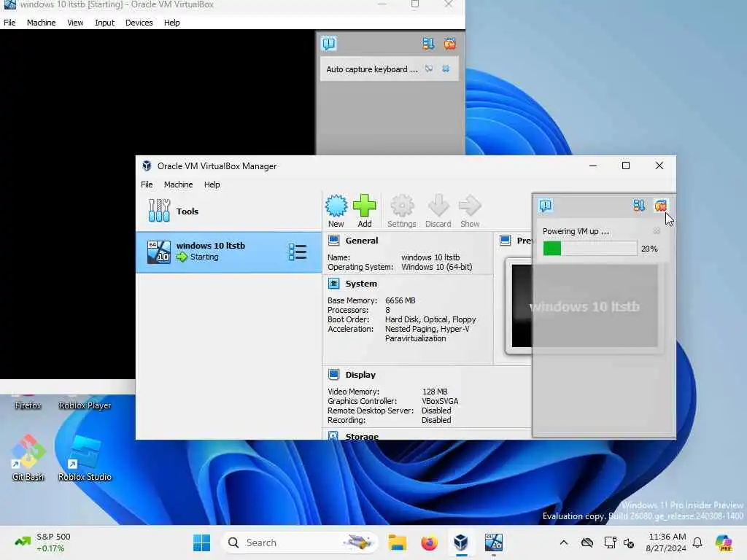Open the notification bell in system tray
Image resolution: width=747 pixels, height=560 pixels.
click(697, 542)
